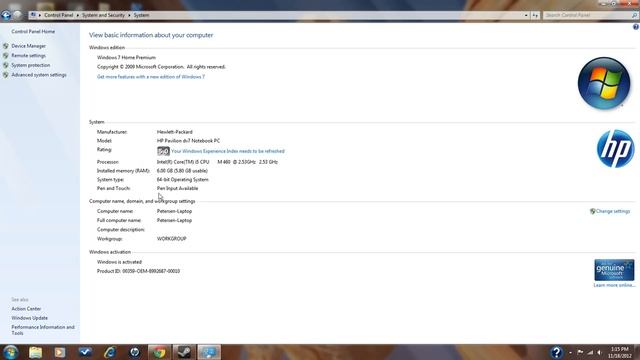
Task: Click the HP logo
Action: (615, 149)
